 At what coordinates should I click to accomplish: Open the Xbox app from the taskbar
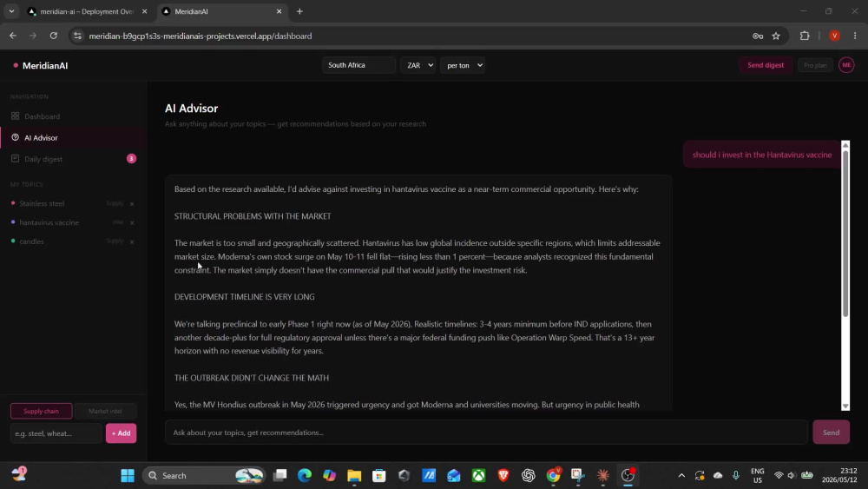point(479,475)
